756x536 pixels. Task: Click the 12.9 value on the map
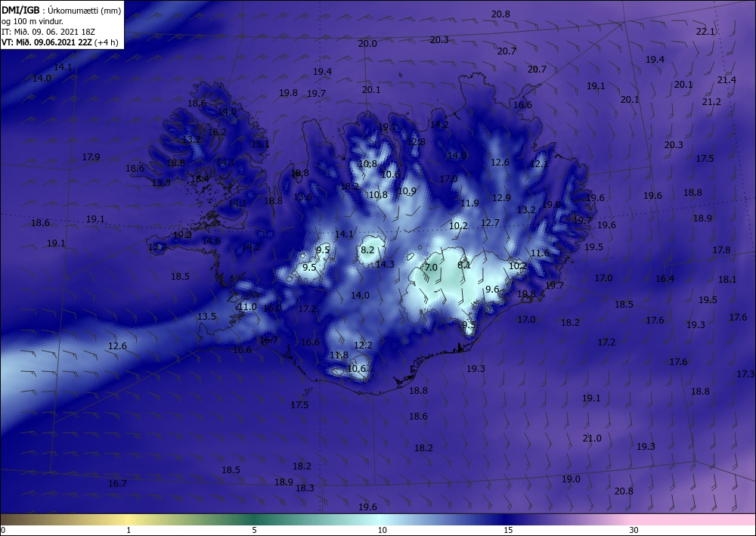tap(501, 197)
